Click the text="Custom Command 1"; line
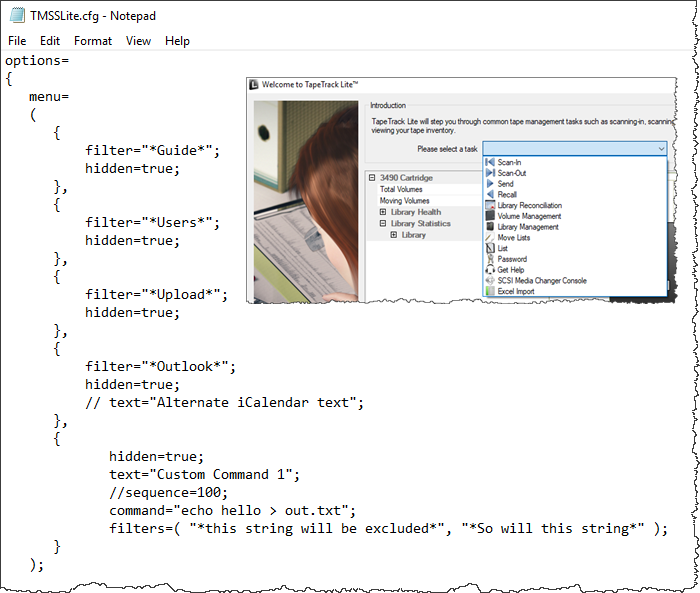 (204, 474)
